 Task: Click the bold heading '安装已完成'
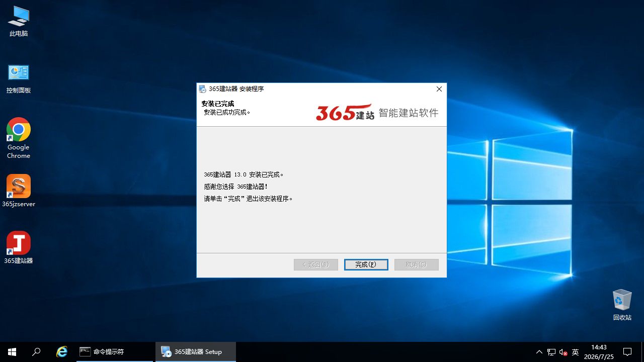pos(218,104)
